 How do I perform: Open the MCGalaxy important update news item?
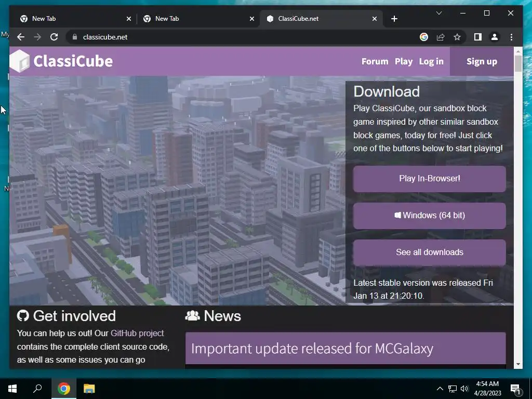click(345, 349)
